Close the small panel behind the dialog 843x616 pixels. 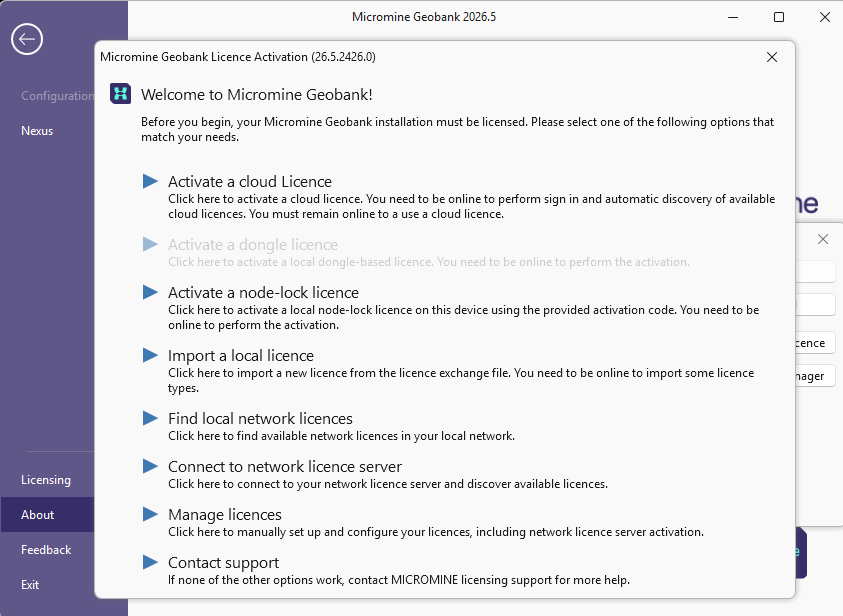point(823,239)
